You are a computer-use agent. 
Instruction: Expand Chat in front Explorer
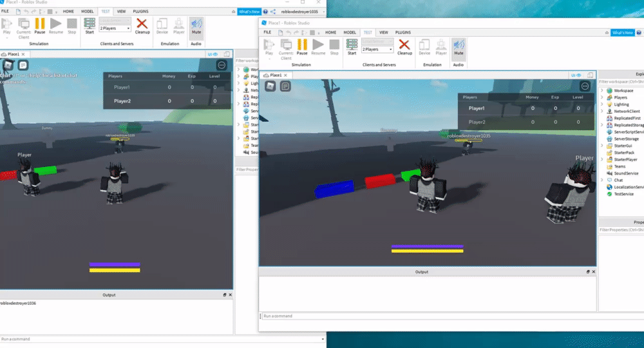[602, 180]
